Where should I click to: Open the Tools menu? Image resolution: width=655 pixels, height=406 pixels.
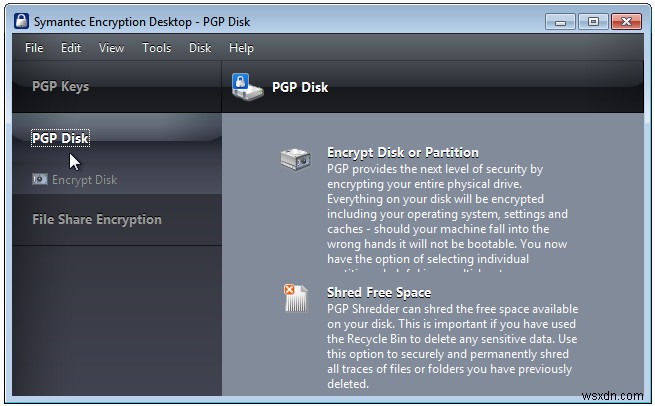[157, 48]
